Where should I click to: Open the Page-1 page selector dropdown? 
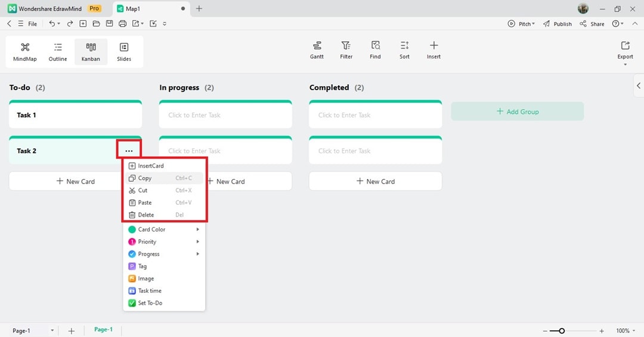tap(52, 330)
